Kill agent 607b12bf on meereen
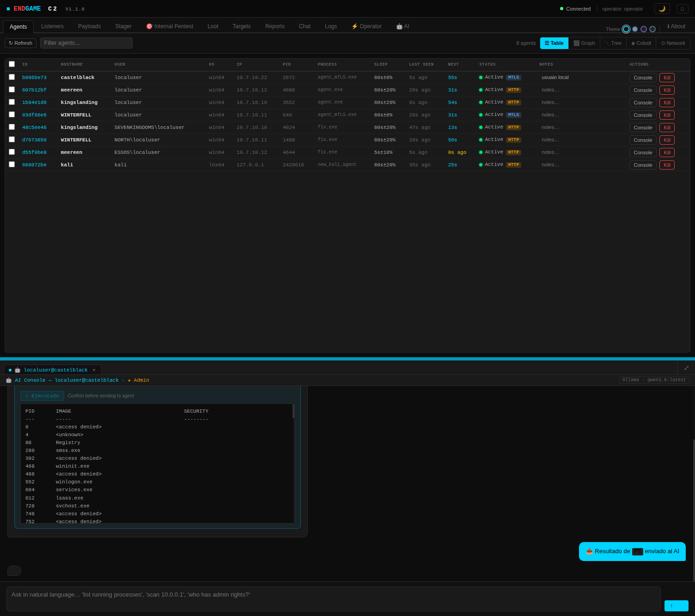Image resolution: width=695 pixels, height=616 pixels. 667,90
